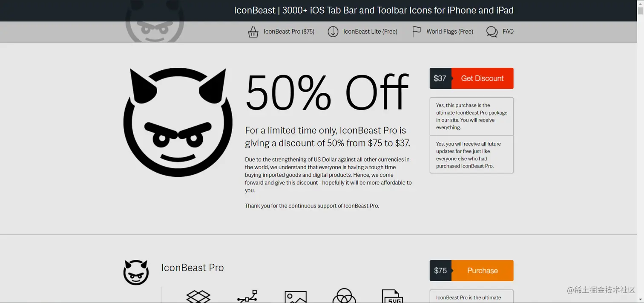Image resolution: width=644 pixels, height=303 pixels.
Task: Click the SVG file feature icon
Action: (392, 296)
